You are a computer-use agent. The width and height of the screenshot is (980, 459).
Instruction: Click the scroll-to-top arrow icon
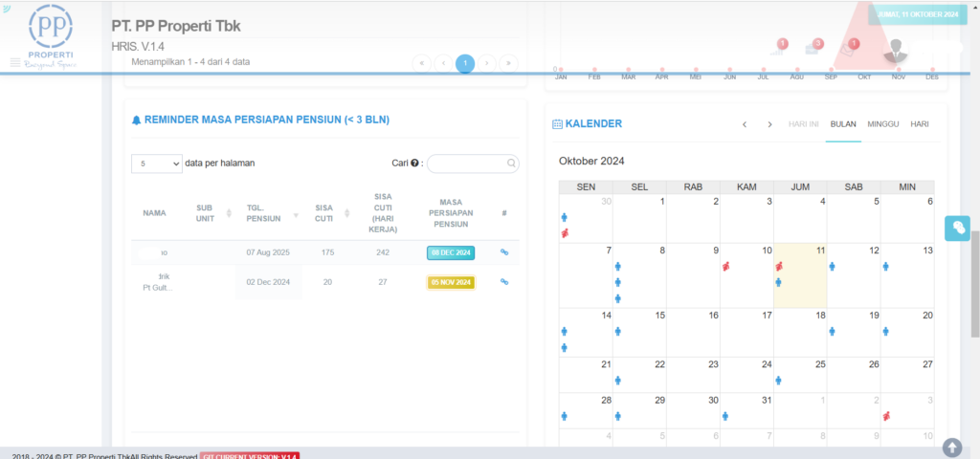click(x=951, y=447)
